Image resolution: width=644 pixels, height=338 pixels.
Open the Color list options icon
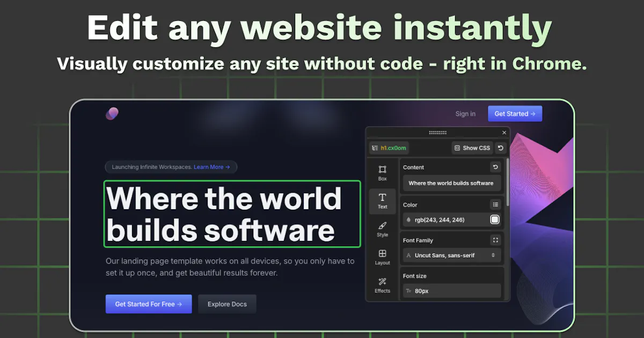[x=495, y=204]
